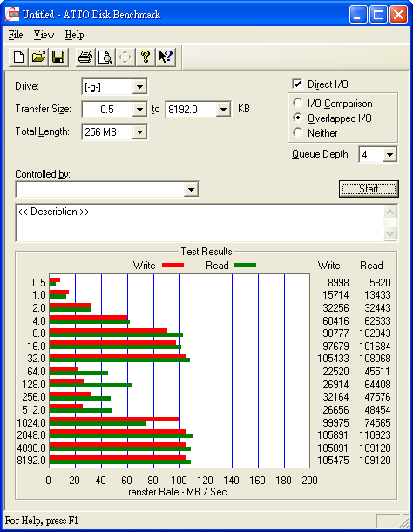Select the Neither radio button

297,132
